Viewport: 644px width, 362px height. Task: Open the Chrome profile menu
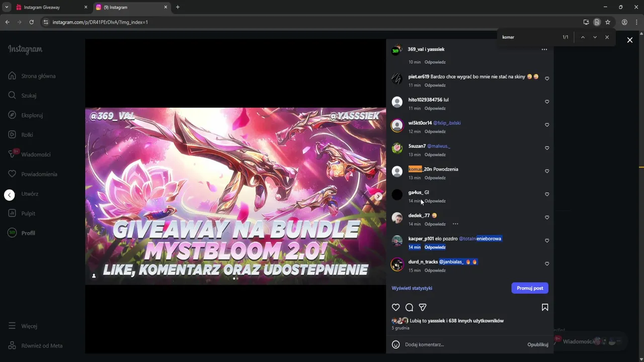[x=624, y=22]
